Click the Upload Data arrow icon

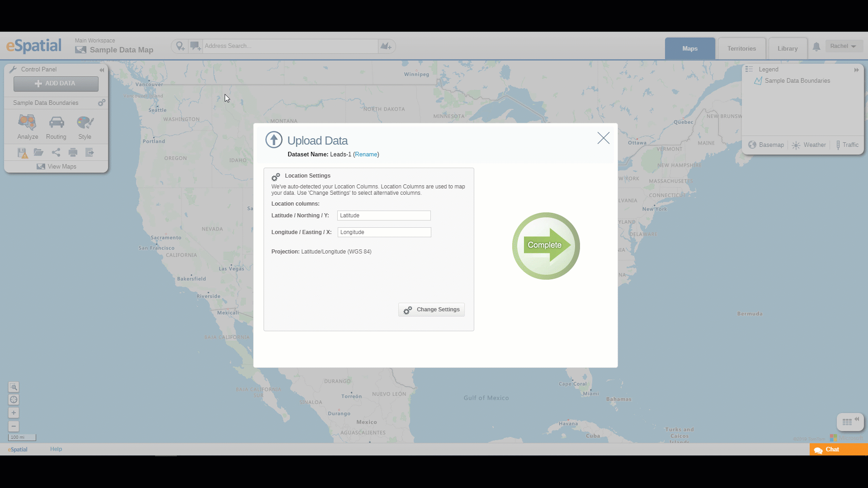274,140
